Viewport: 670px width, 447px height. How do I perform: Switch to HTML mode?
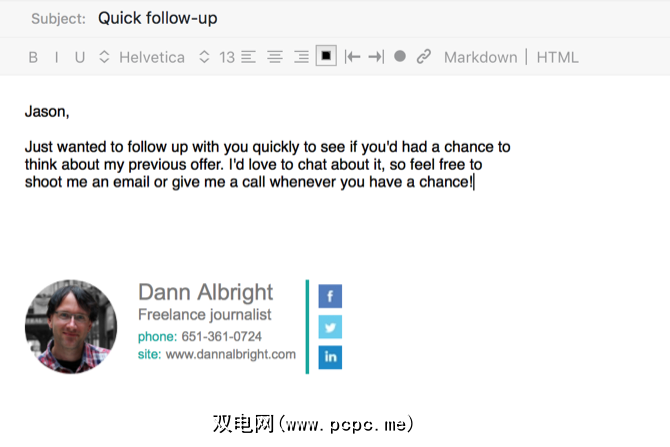pyautogui.click(x=557, y=57)
